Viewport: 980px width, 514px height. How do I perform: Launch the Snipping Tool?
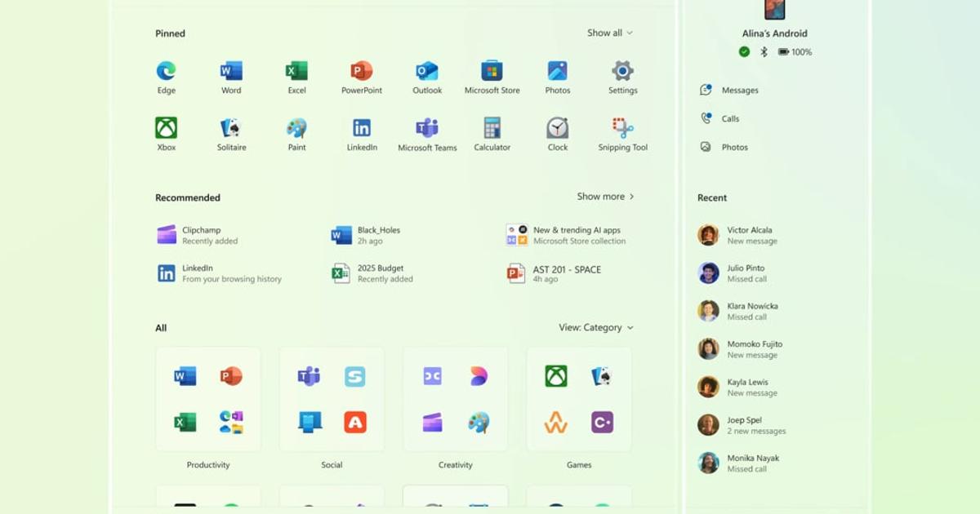[x=623, y=135]
